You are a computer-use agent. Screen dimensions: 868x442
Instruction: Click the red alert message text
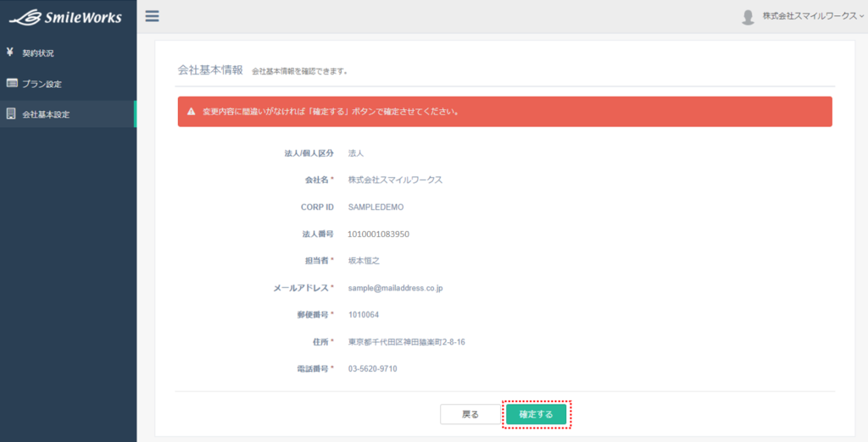click(331, 112)
